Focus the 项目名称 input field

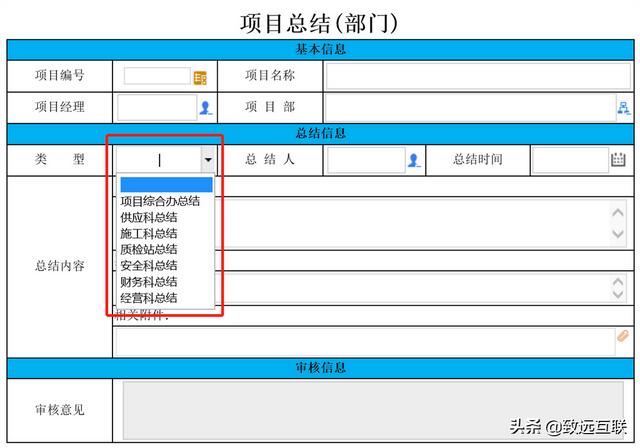point(478,76)
